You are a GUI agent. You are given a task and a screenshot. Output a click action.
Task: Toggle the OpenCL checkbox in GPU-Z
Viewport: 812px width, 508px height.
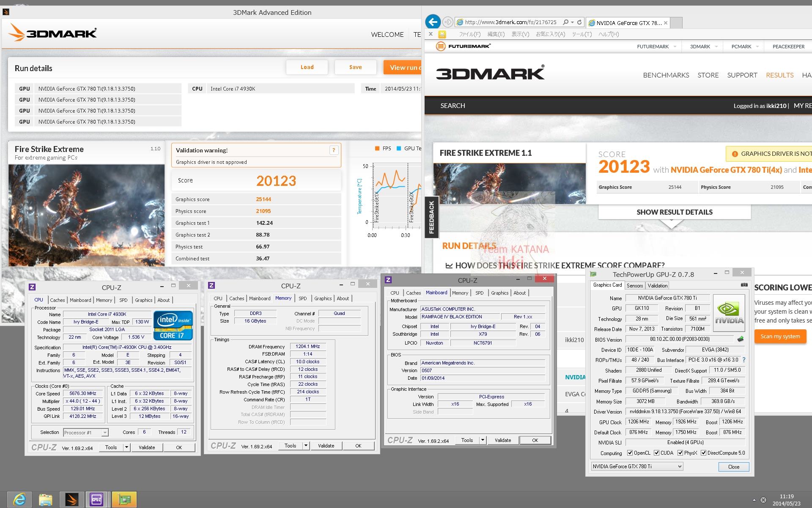coord(630,453)
